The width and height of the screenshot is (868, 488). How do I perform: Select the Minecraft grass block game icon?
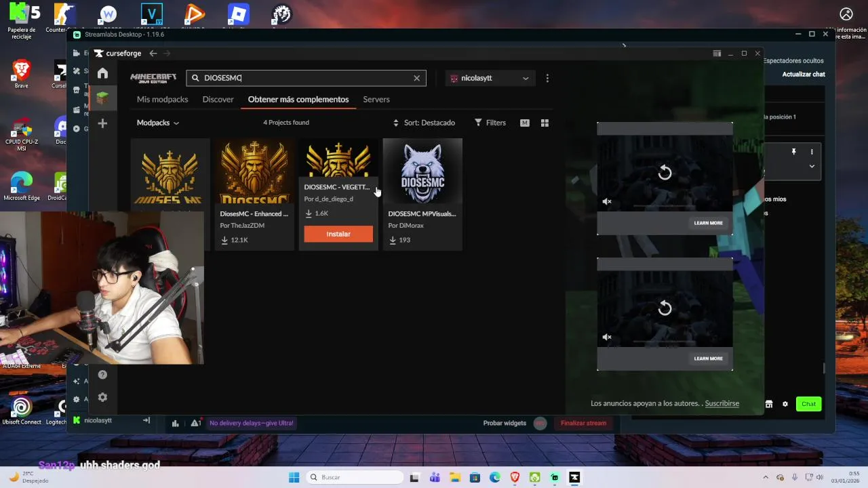tap(102, 98)
